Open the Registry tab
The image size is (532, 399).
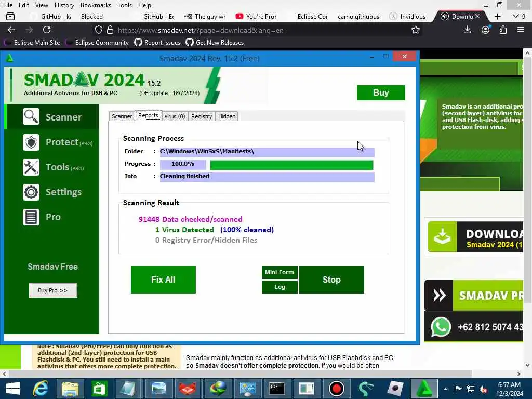(202, 116)
